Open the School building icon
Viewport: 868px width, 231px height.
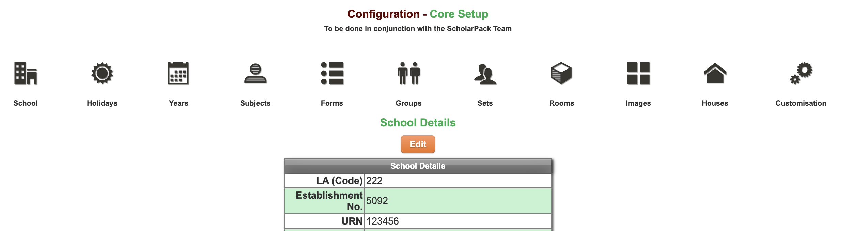[26, 73]
